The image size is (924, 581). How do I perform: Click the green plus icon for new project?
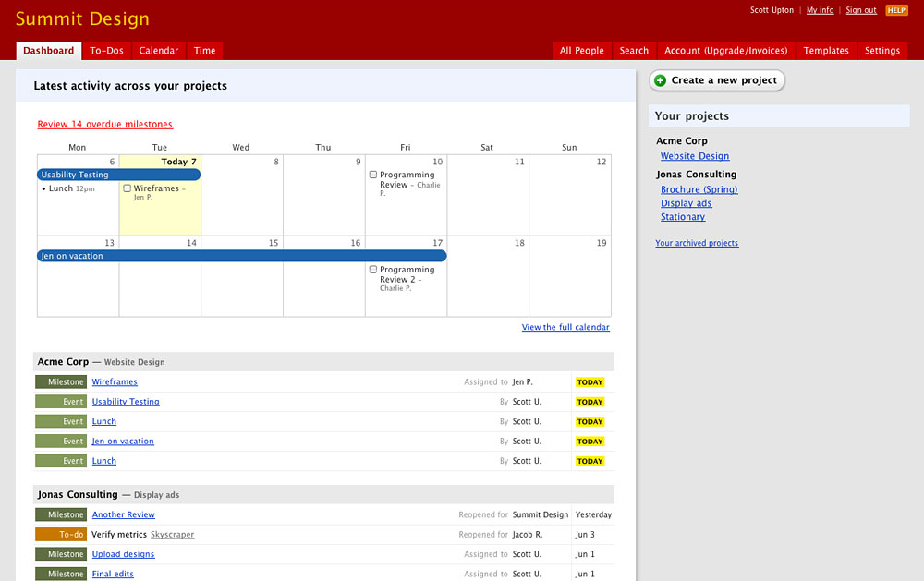click(660, 80)
